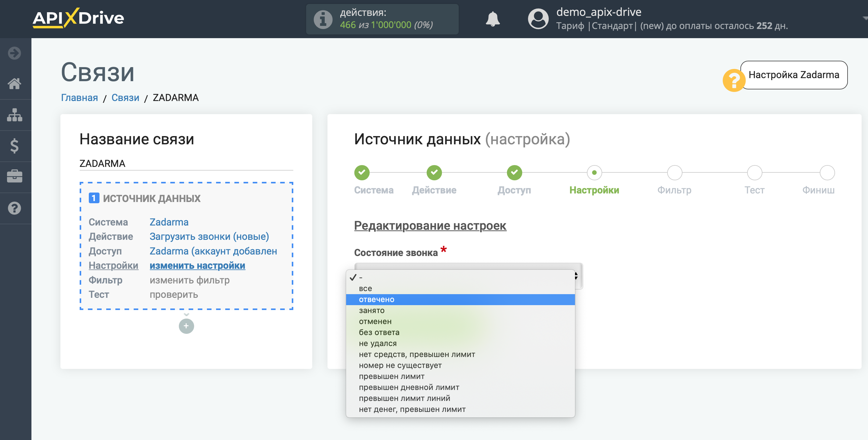868x440 pixels.
Task: Click the Финиш step label
Action: [x=818, y=190]
